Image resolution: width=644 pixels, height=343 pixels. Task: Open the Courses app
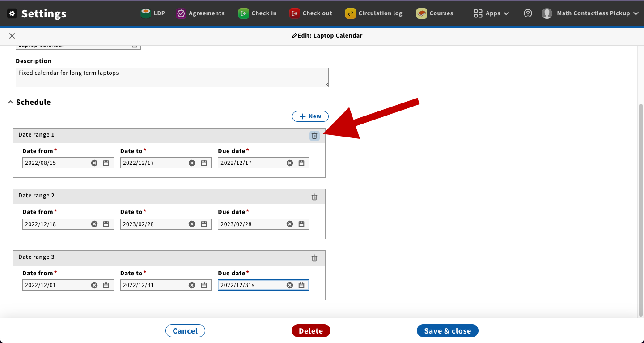435,13
